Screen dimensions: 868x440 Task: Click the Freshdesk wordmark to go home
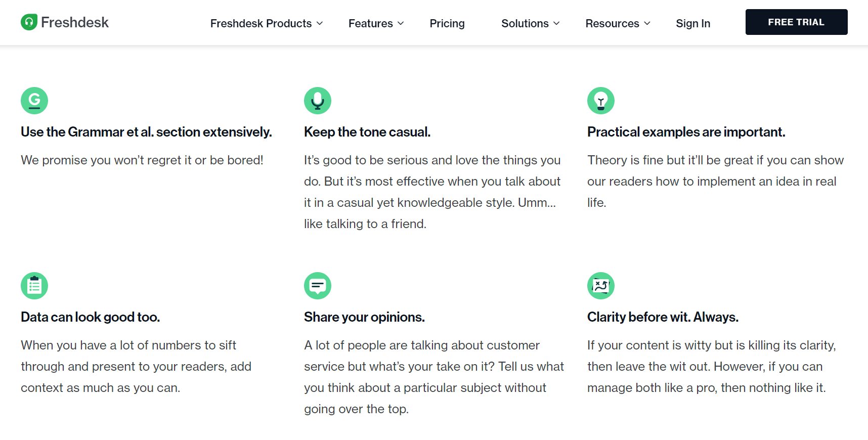coord(75,22)
